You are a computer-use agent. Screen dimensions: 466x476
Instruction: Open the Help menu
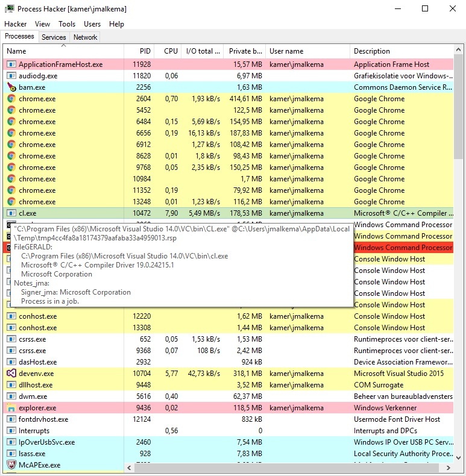tap(116, 24)
